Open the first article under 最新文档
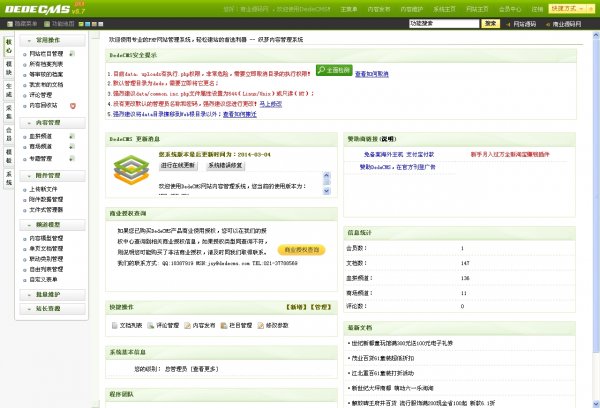The height and width of the screenshot is (408, 600). [402, 343]
